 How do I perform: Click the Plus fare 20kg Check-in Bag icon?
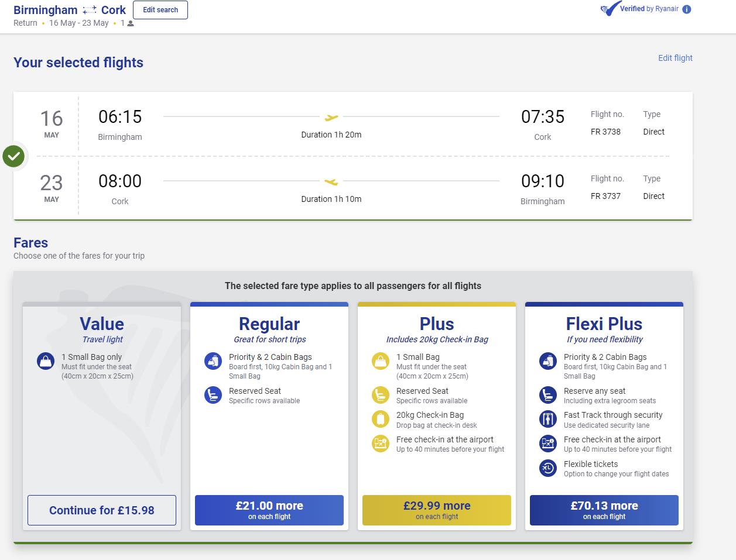381,419
